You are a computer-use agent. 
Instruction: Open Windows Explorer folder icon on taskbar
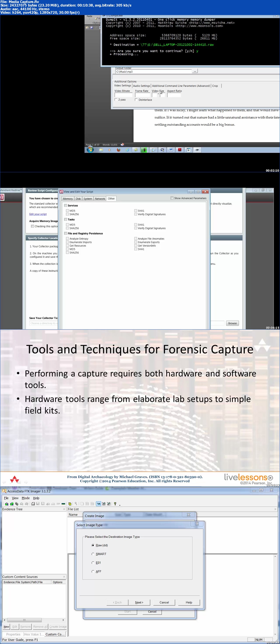(101, 150)
